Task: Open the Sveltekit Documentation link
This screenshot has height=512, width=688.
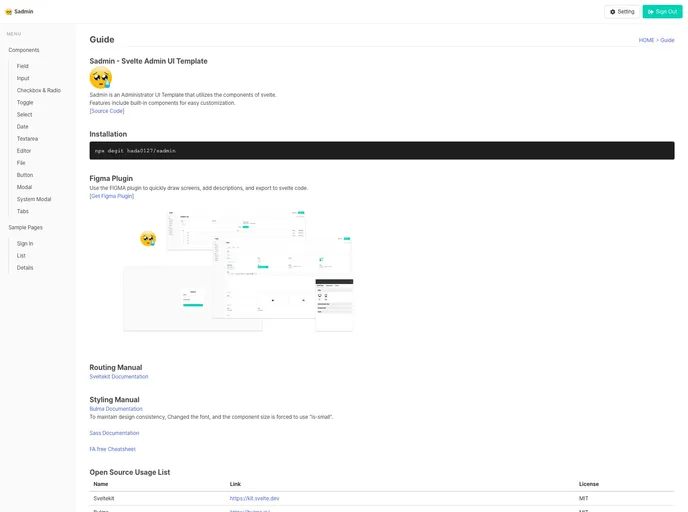Action: point(119,376)
